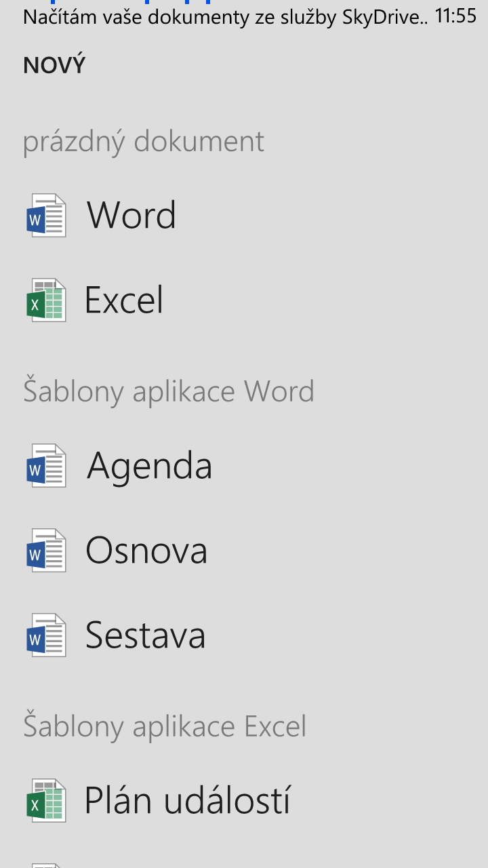This screenshot has width=488, height=868.
Task: Click the Excel icon for blank workbook
Action: (x=46, y=300)
